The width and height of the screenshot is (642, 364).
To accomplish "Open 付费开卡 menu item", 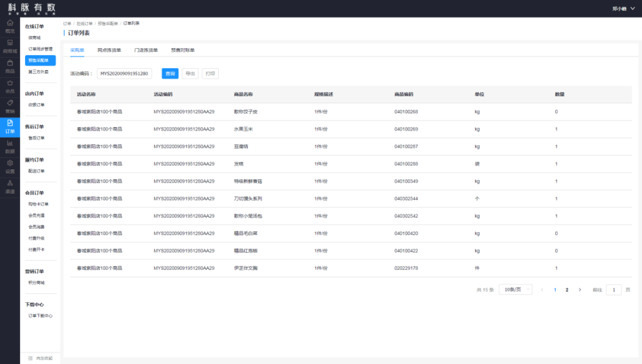I will coord(36,249).
